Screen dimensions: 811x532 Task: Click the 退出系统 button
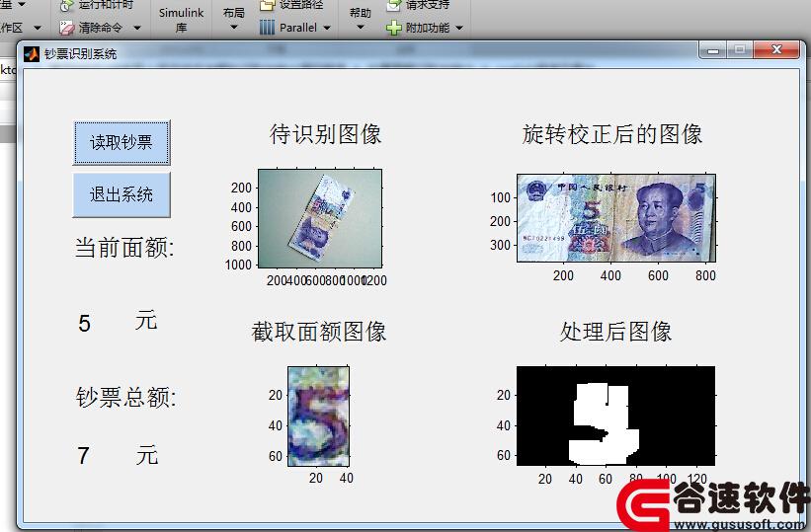click(x=122, y=194)
